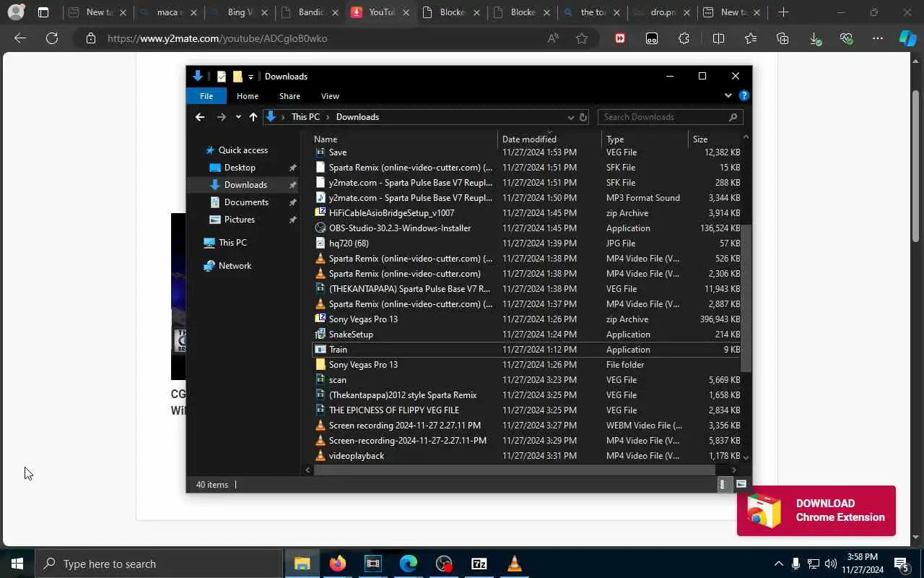The width and height of the screenshot is (924, 578).
Task: Reload the y2mate page
Action: click(x=52, y=38)
